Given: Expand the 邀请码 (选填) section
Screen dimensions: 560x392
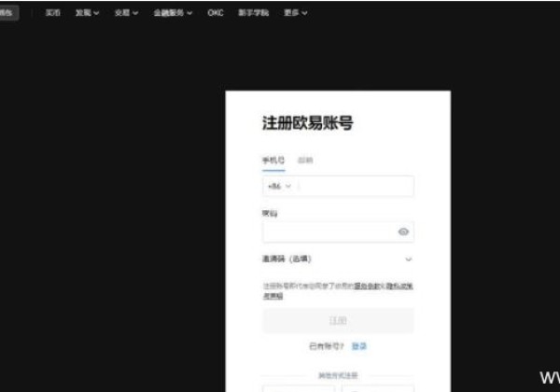Looking at the screenshot, I should click(x=338, y=259).
